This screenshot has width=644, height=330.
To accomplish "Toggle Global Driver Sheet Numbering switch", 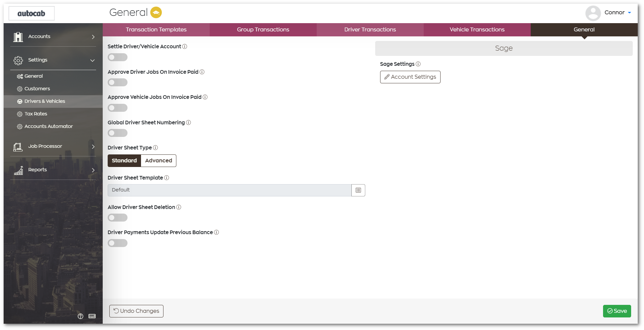I will pos(118,133).
